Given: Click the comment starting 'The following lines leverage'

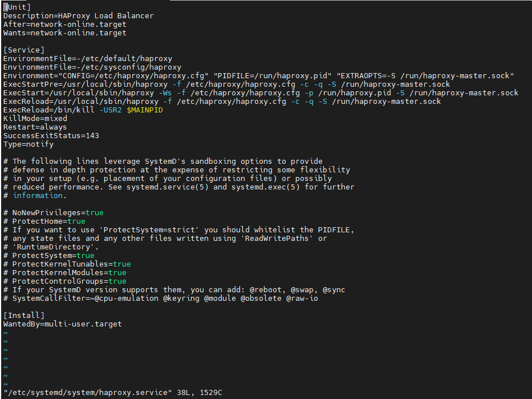Looking at the screenshot, I should tap(163, 162).
